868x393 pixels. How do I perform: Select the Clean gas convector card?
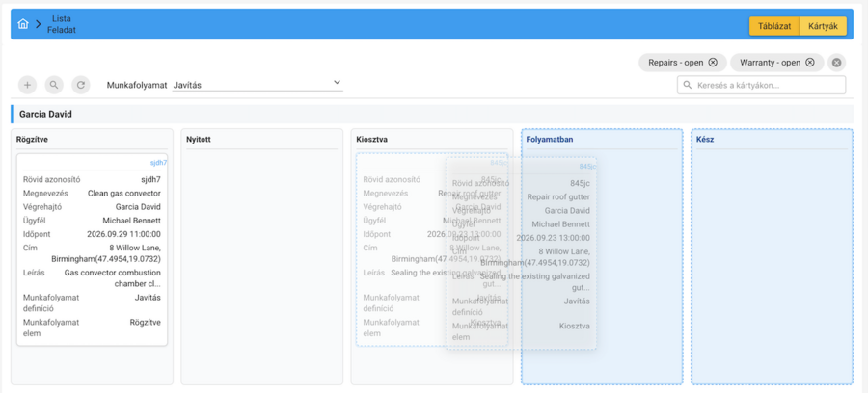point(92,249)
